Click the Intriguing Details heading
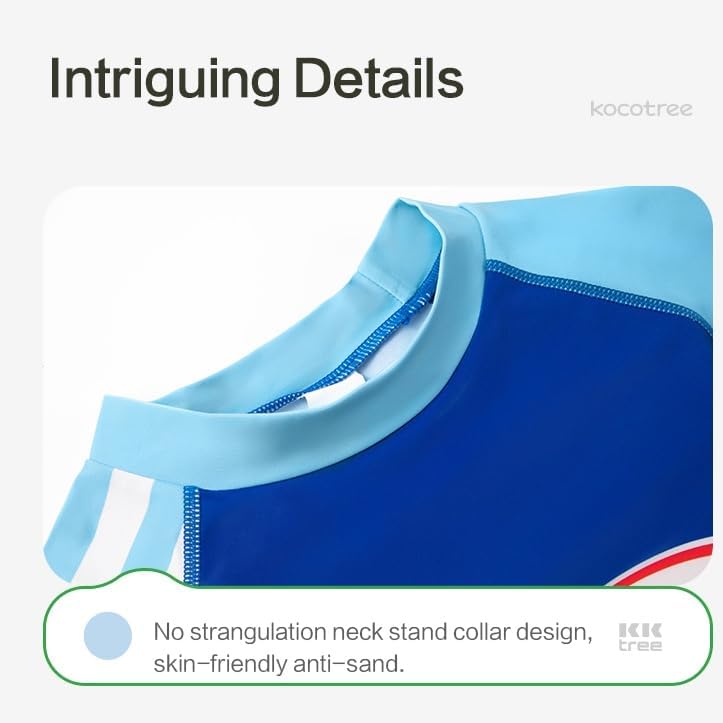The height and width of the screenshot is (723, 723). click(x=256, y=79)
